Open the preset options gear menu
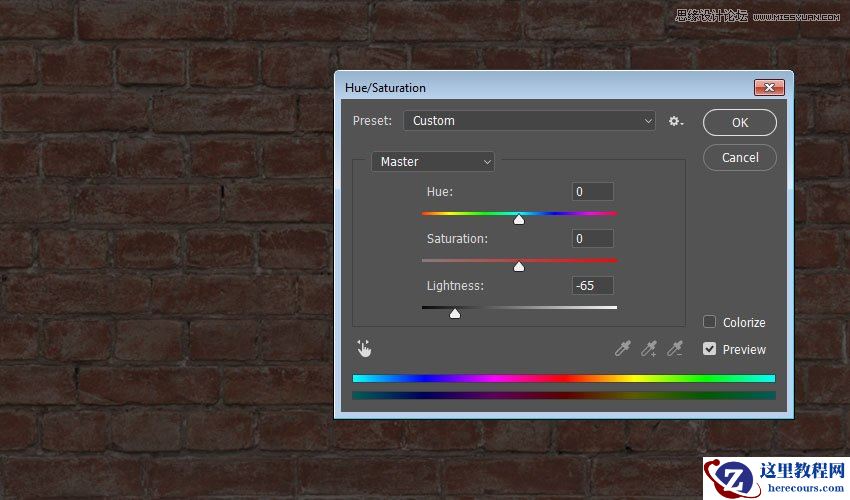This screenshot has width=850, height=500. tap(675, 121)
